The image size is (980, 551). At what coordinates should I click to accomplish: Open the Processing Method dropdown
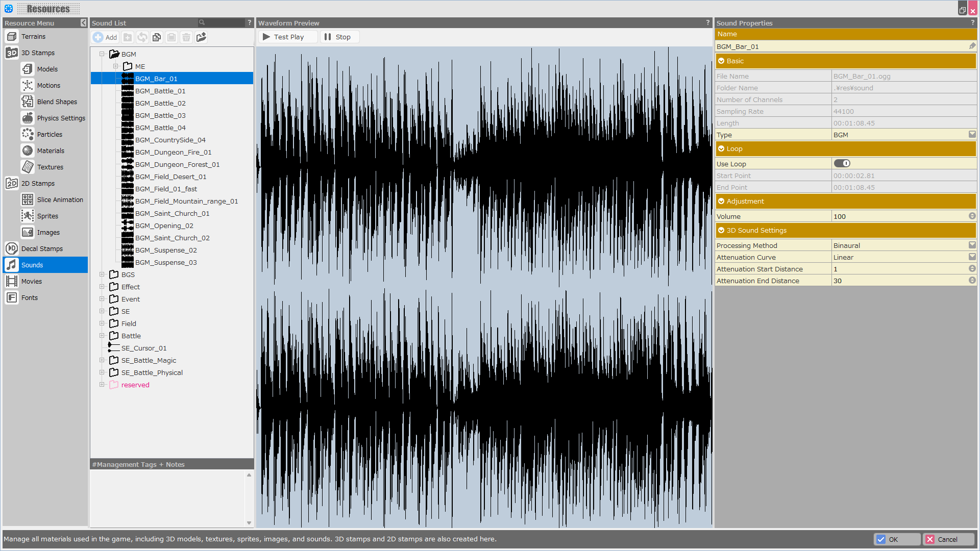coord(972,245)
